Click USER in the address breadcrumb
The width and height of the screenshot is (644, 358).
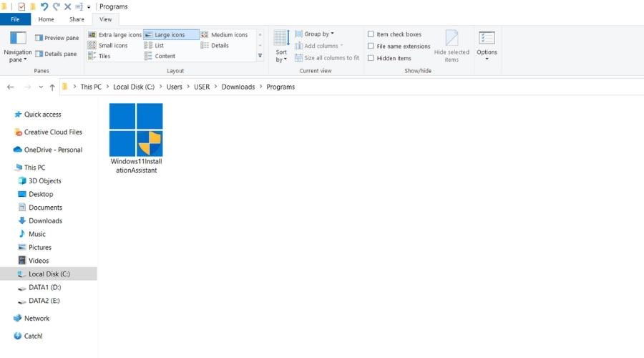click(202, 87)
